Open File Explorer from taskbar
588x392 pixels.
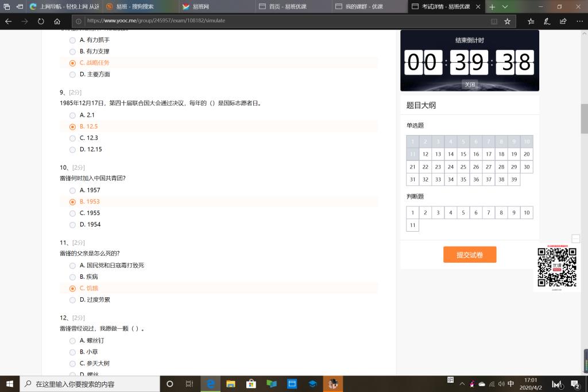pos(231,384)
